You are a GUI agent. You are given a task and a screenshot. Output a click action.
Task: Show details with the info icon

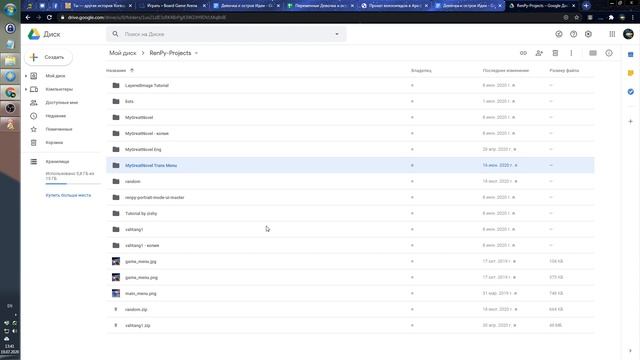pyautogui.click(x=609, y=53)
